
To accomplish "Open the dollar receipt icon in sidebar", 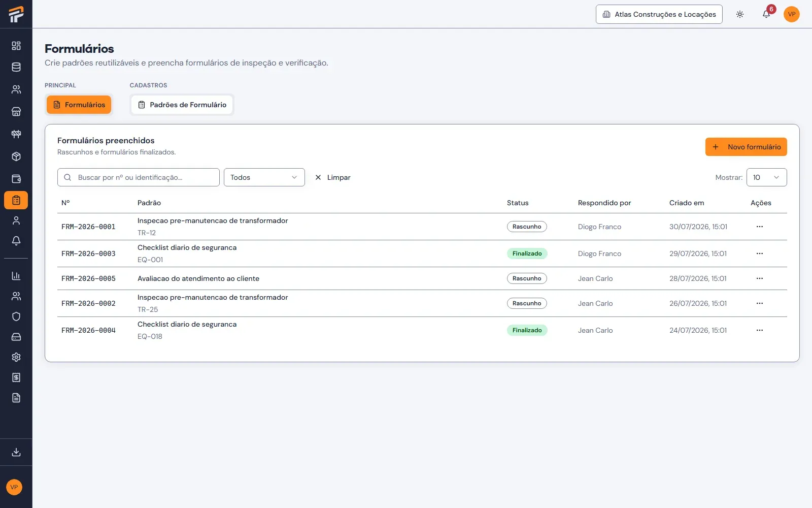I will tap(16, 377).
